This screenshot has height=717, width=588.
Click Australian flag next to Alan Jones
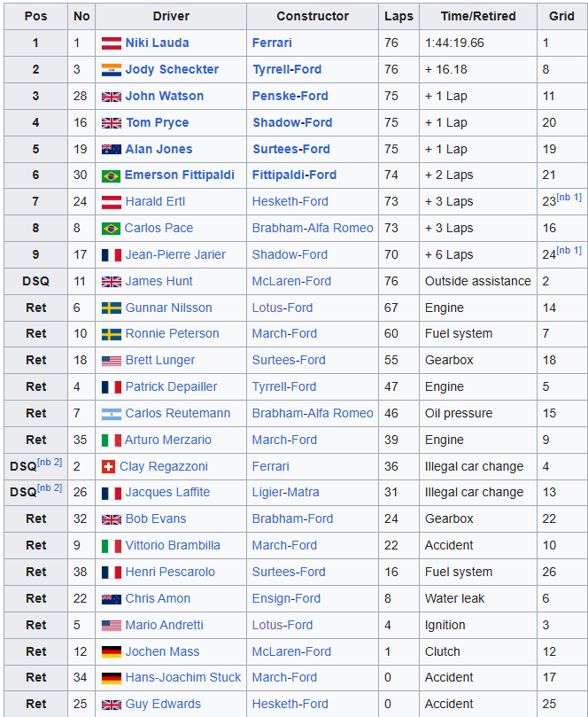click(111, 150)
